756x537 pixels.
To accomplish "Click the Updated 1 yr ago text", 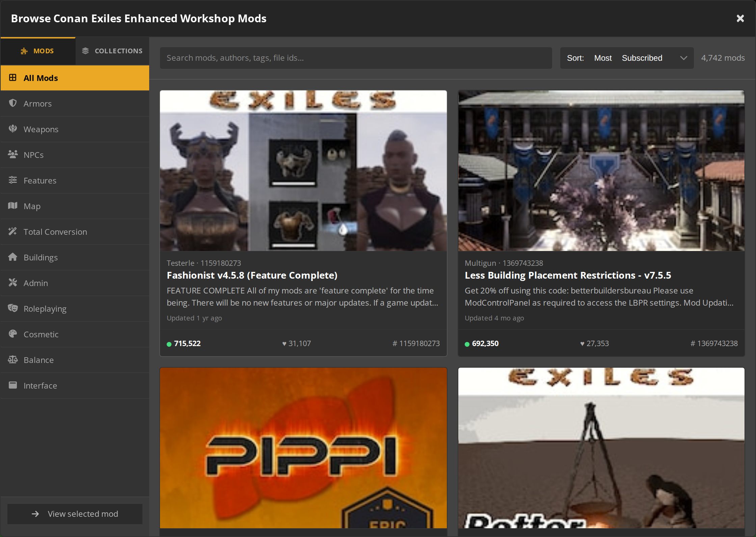I will (x=194, y=318).
